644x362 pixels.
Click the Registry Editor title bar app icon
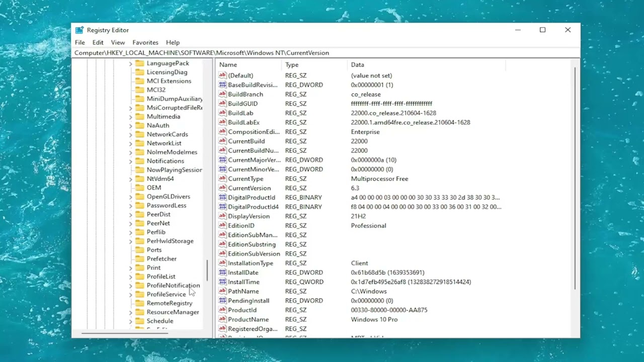(79, 30)
